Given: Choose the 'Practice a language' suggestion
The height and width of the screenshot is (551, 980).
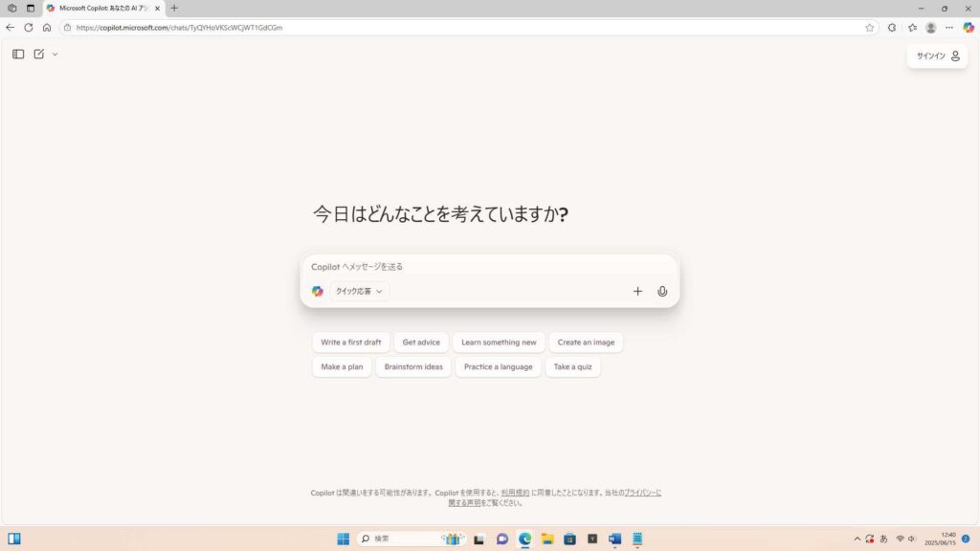Looking at the screenshot, I should 498,366.
